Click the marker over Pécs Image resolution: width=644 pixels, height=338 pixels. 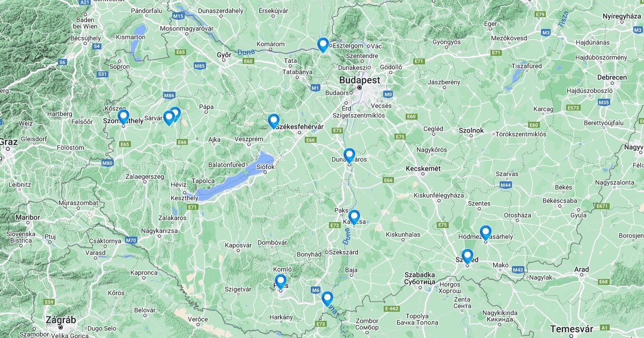click(x=281, y=282)
